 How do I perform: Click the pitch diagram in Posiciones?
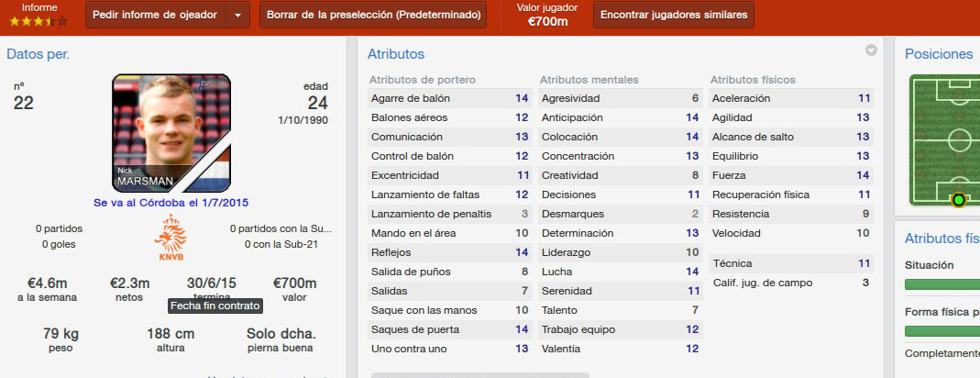944,139
